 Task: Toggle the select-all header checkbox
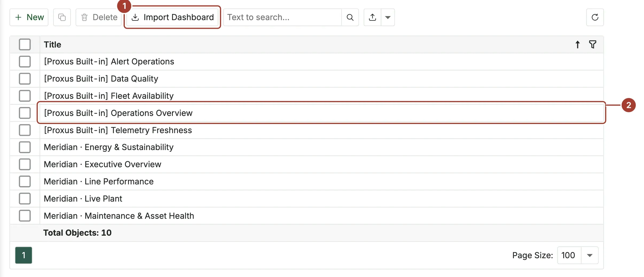pyautogui.click(x=25, y=45)
